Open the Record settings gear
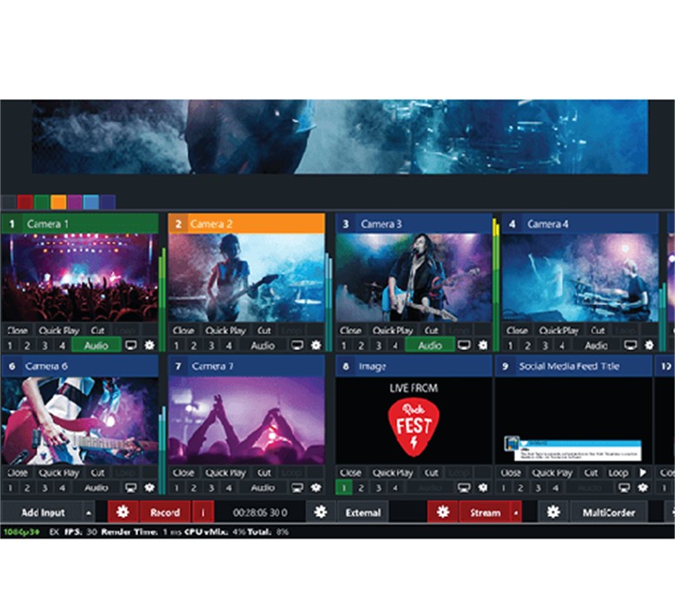This screenshot has width=675, height=616. 122,512
